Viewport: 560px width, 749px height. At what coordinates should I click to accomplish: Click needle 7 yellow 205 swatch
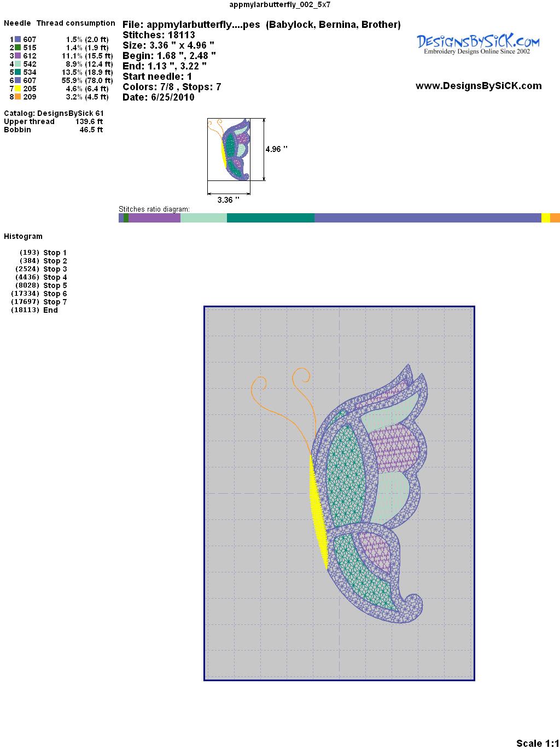click(18, 89)
